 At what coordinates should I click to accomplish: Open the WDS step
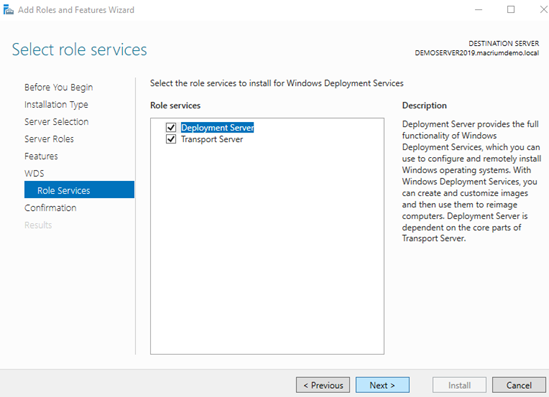pyautogui.click(x=34, y=173)
